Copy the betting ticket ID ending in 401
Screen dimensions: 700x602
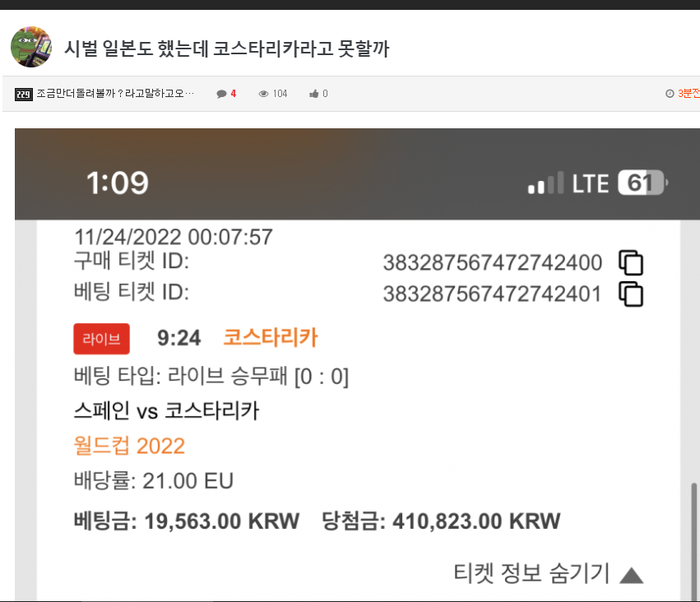click(x=630, y=294)
